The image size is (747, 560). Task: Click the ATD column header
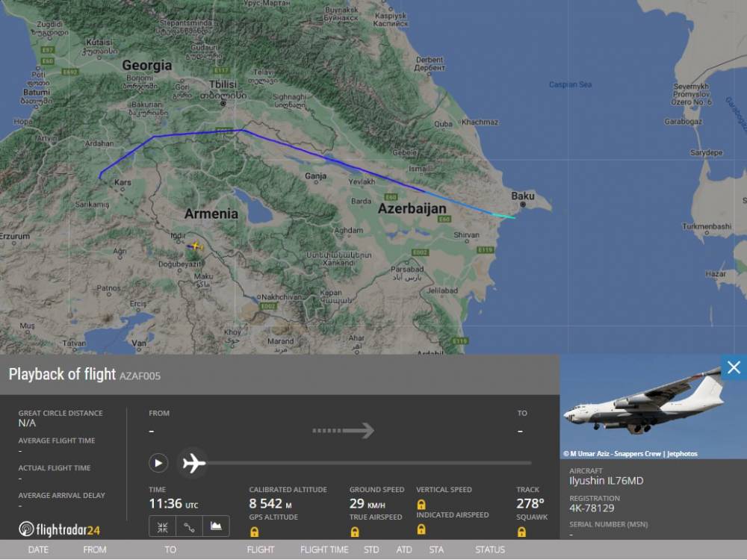pos(404,550)
